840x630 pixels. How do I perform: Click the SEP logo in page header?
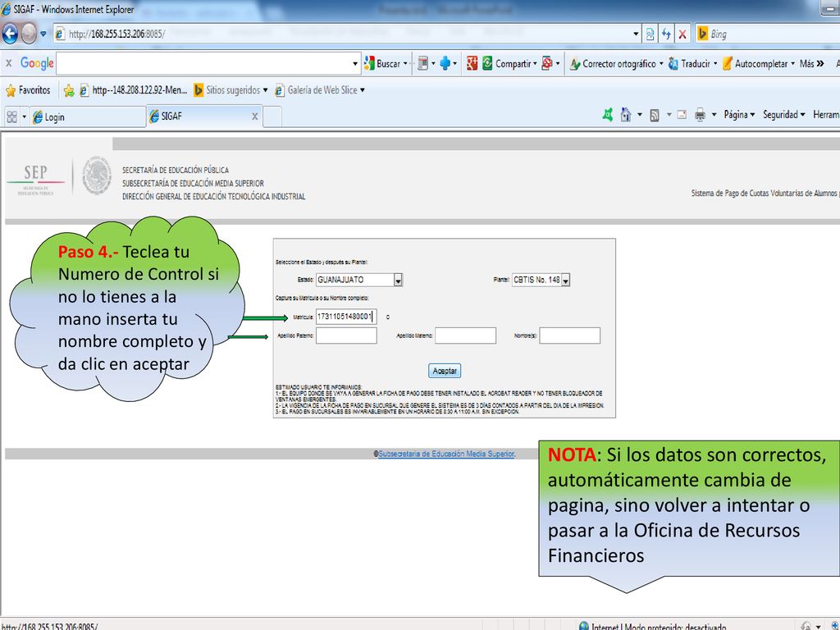(x=35, y=179)
